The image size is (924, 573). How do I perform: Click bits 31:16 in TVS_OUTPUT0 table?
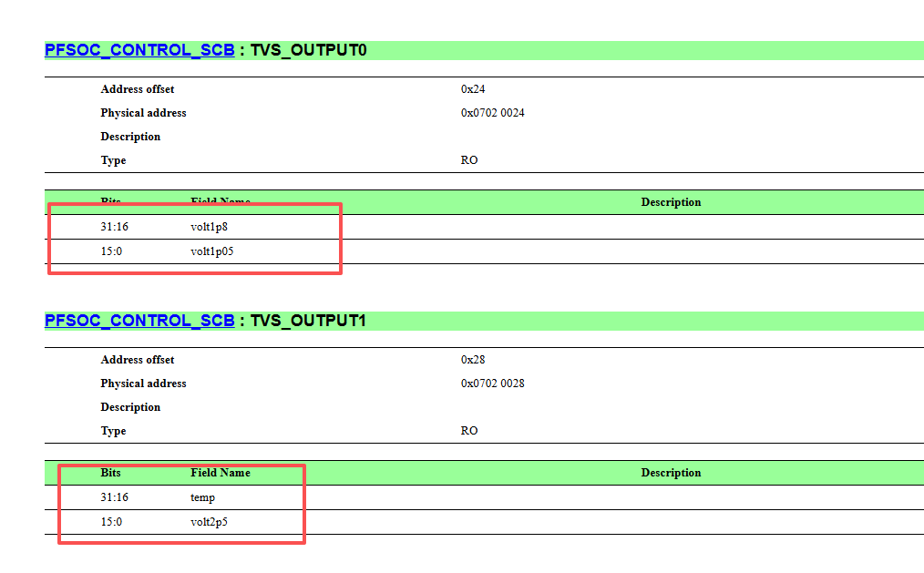(114, 227)
